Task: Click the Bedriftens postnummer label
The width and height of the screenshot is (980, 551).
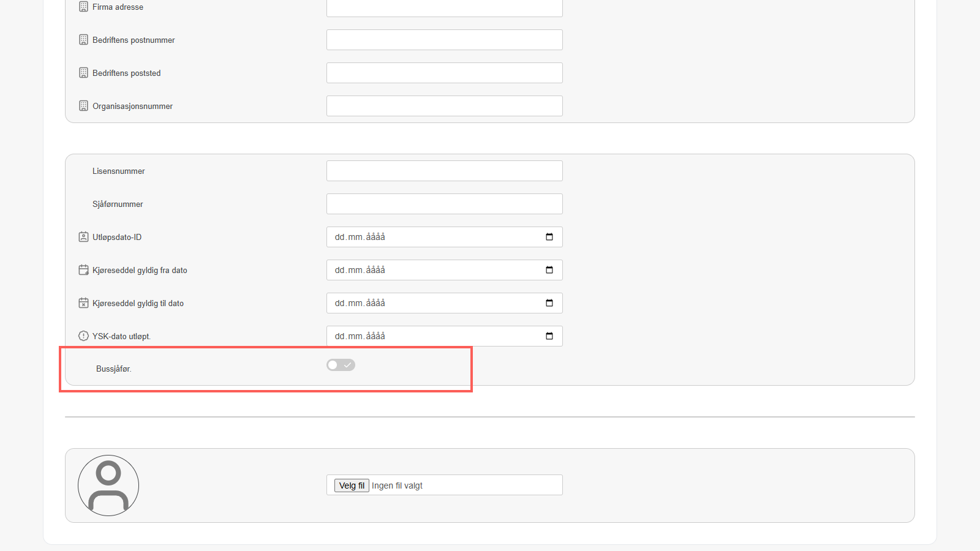Action: (134, 40)
